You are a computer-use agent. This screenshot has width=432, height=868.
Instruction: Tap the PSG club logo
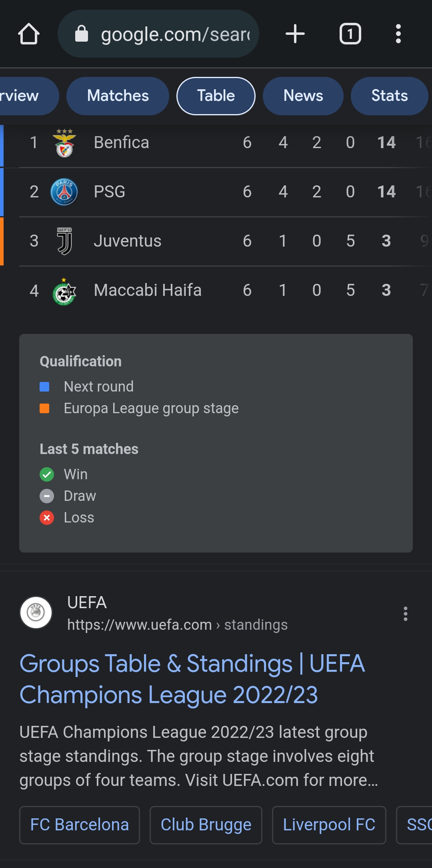coord(64,192)
